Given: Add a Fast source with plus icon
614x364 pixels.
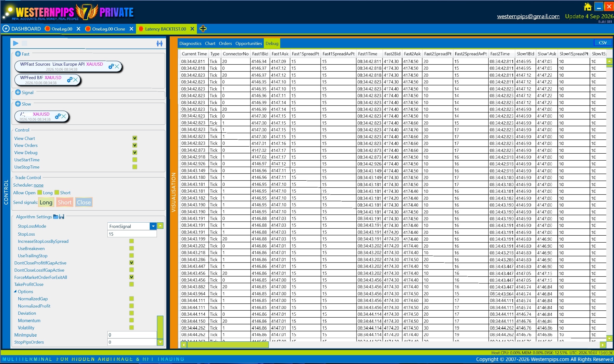Looking at the screenshot, I should [18, 54].
